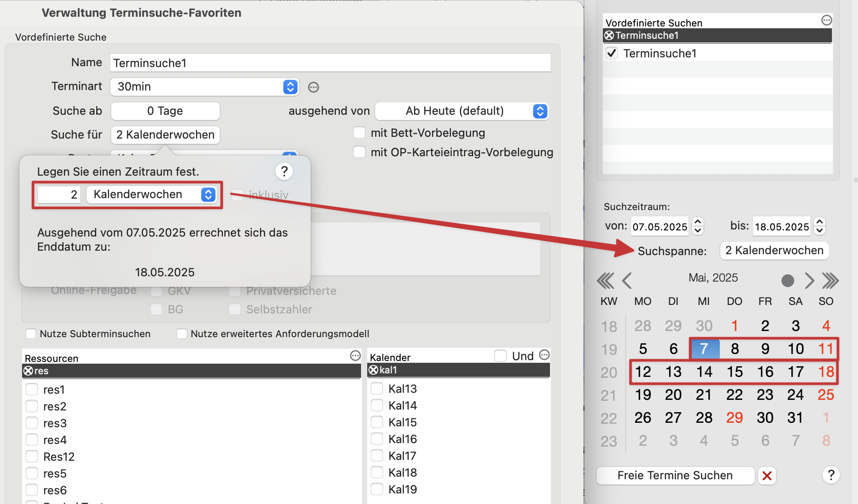Click the red X cancel search button
The width and height of the screenshot is (858, 504).
(x=767, y=476)
